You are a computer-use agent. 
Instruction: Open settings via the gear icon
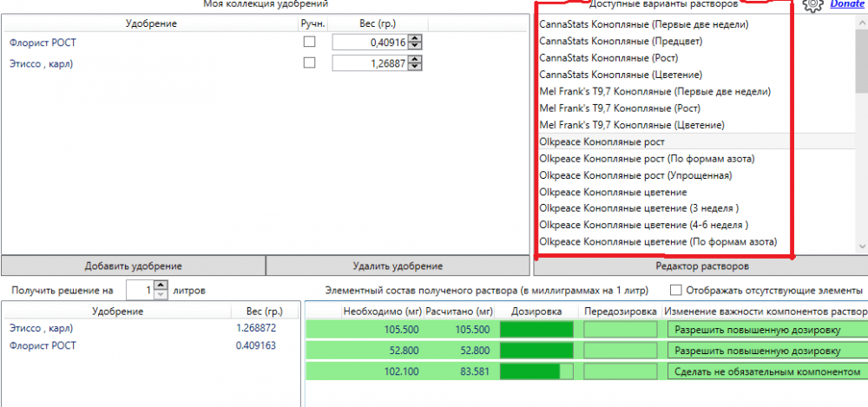click(812, 4)
